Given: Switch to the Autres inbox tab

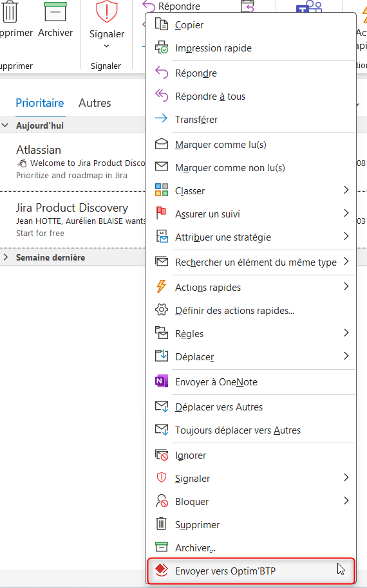Looking at the screenshot, I should pyautogui.click(x=95, y=103).
